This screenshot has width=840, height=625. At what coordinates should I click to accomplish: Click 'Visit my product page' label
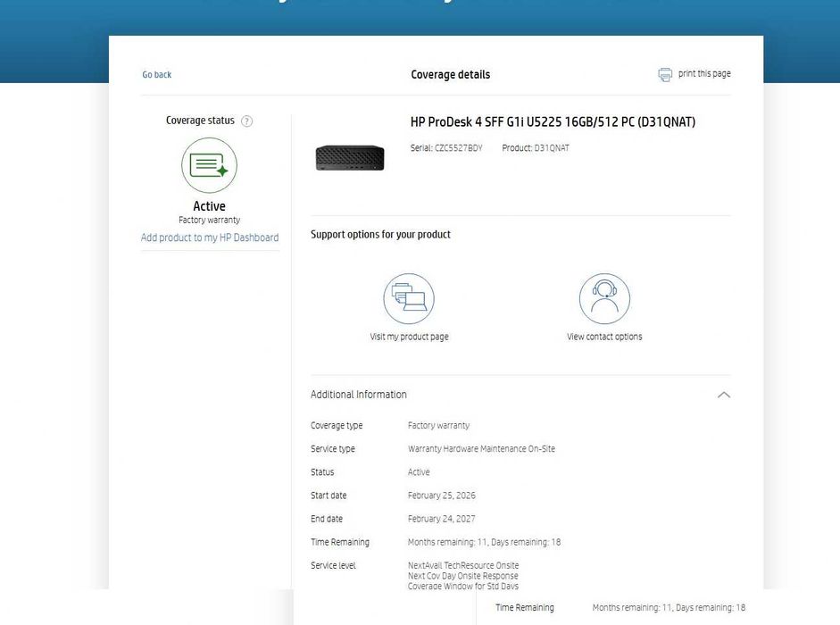[409, 337]
